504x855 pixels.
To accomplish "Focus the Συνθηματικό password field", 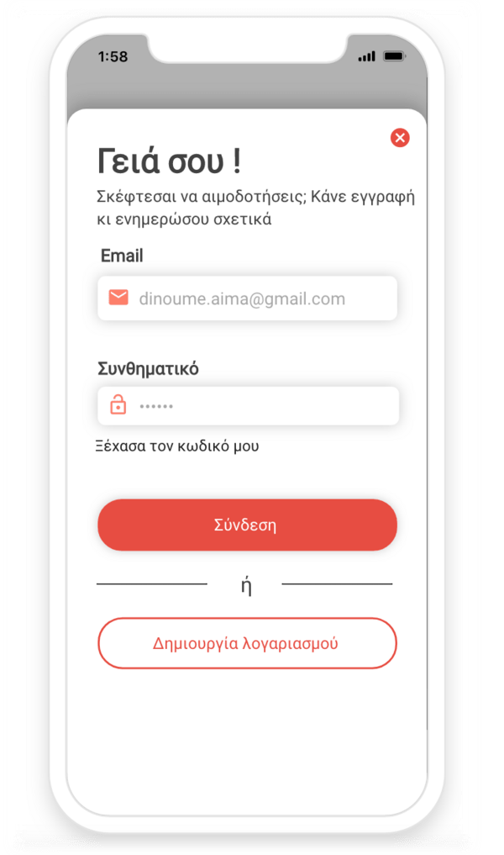I will [x=249, y=406].
